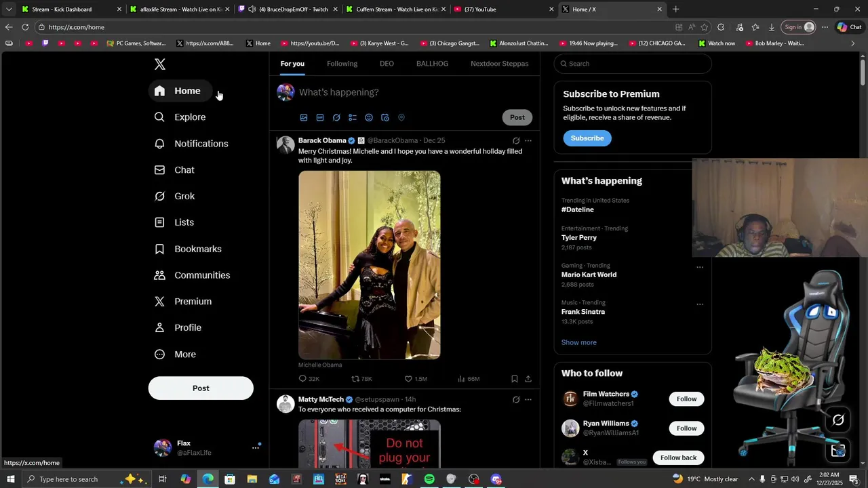Follow Film Watchers
868x488 pixels.
(x=686, y=399)
